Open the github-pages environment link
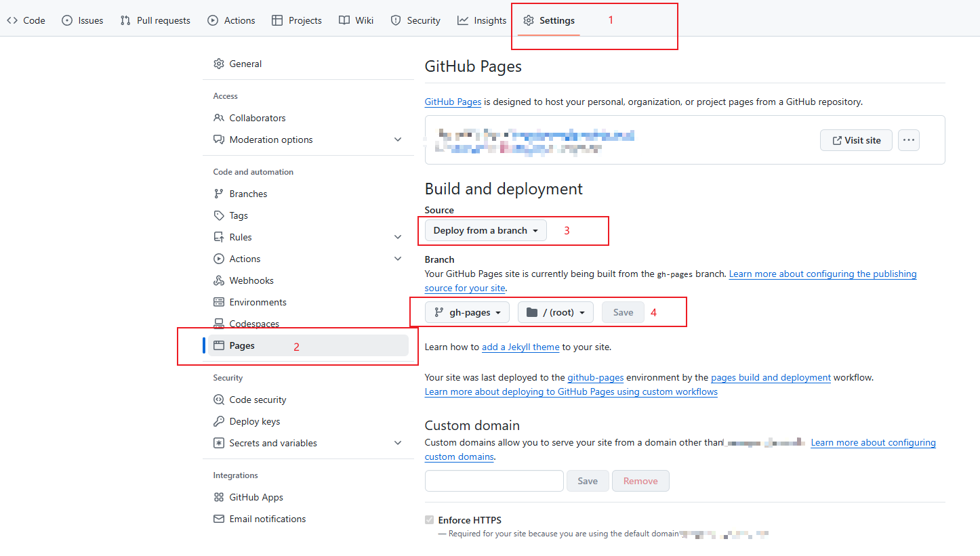The image size is (980, 556). [x=596, y=377]
